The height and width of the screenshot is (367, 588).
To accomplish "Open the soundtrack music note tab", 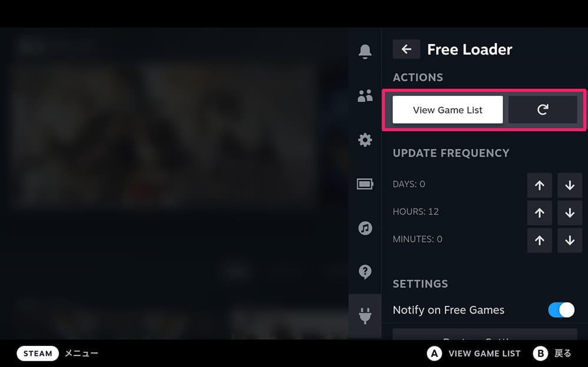I will pos(365,228).
